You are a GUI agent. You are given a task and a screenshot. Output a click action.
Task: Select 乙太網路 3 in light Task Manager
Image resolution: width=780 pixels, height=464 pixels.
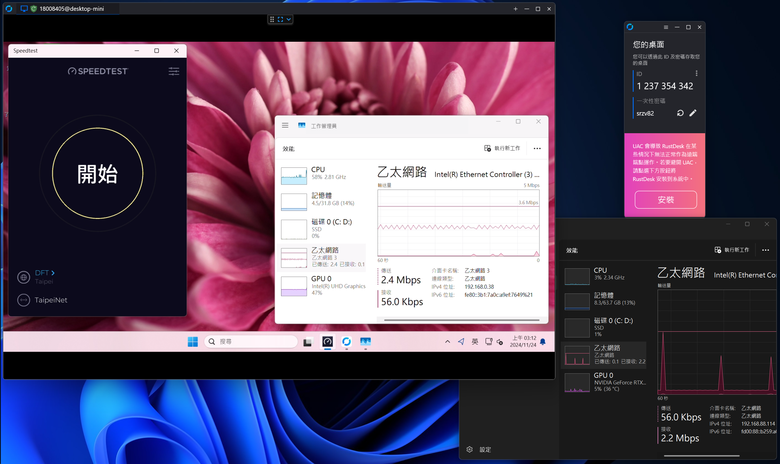pyautogui.click(x=323, y=257)
